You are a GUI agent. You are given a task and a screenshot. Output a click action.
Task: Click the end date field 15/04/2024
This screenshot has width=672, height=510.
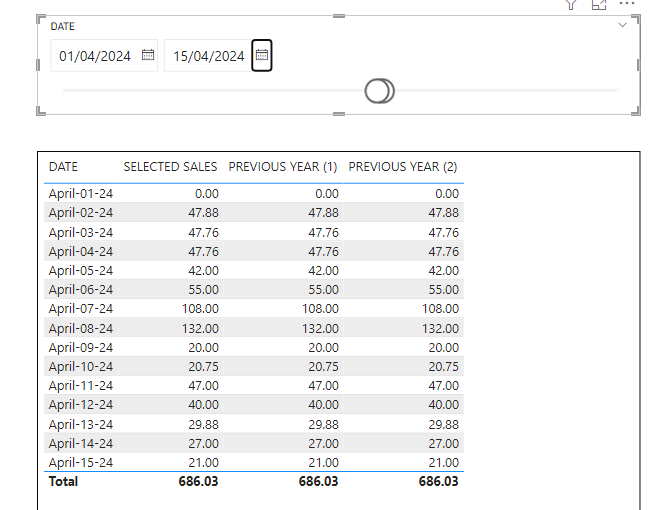(x=208, y=56)
